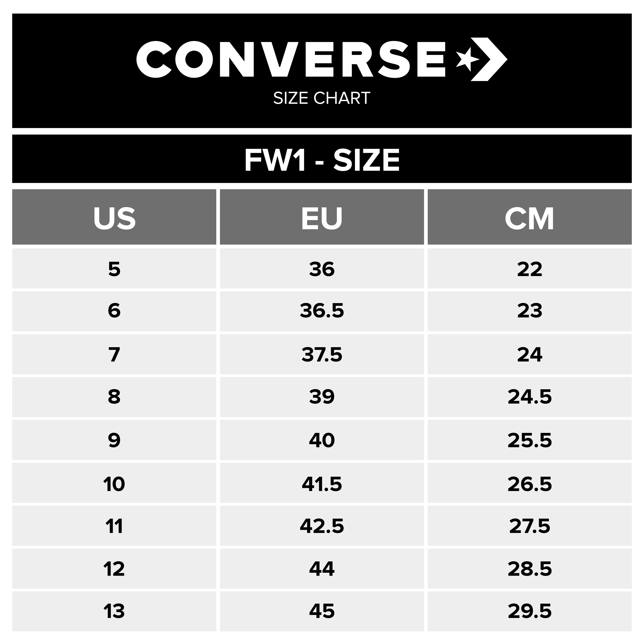Select the EU 40 cell
The height and width of the screenshot is (644, 644).
(x=322, y=440)
